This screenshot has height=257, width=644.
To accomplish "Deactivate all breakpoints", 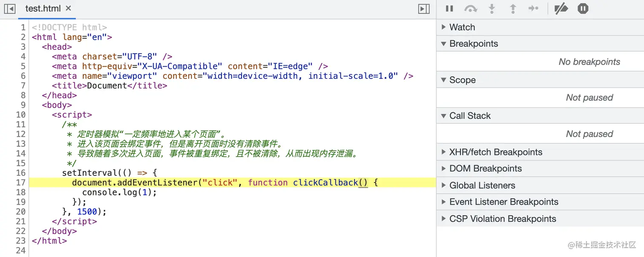I will (561, 9).
